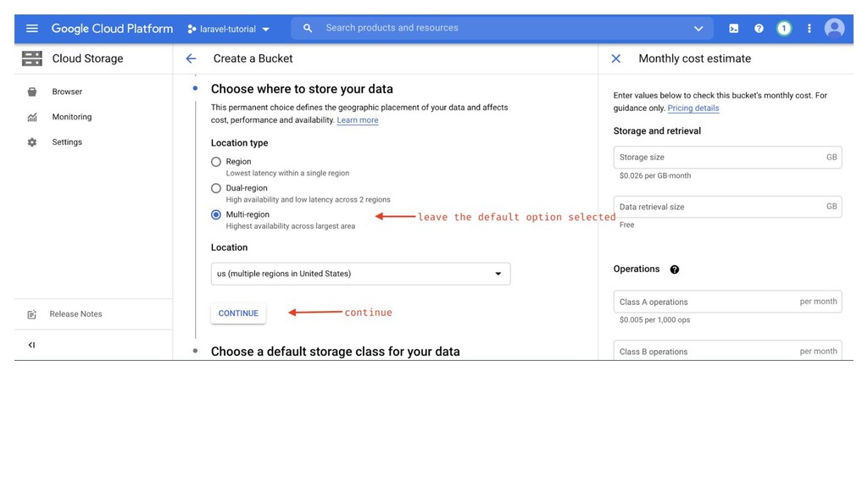Go back using the Create a Bucket arrow
Screen dimensions: 868x488
click(x=191, y=58)
